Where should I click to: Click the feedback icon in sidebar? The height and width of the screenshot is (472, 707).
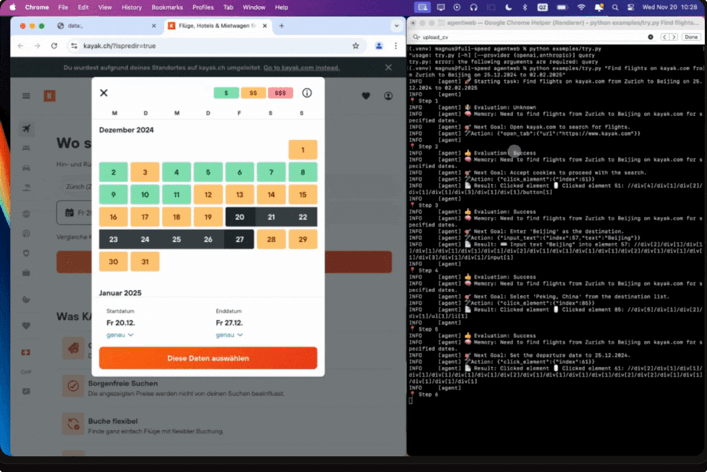pyautogui.click(x=26, y=391)
